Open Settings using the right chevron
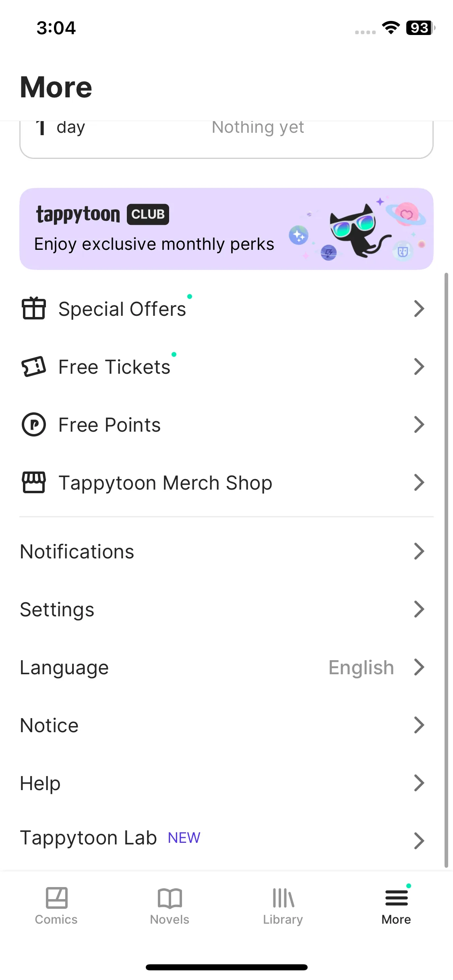Image resolution: width=453 pixels, height=980 pixels. pos(419,609)
